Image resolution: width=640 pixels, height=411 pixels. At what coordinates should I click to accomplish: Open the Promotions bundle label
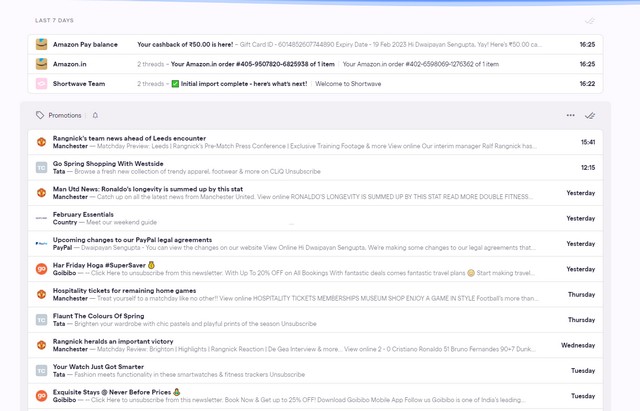click(x=64, y=116)
